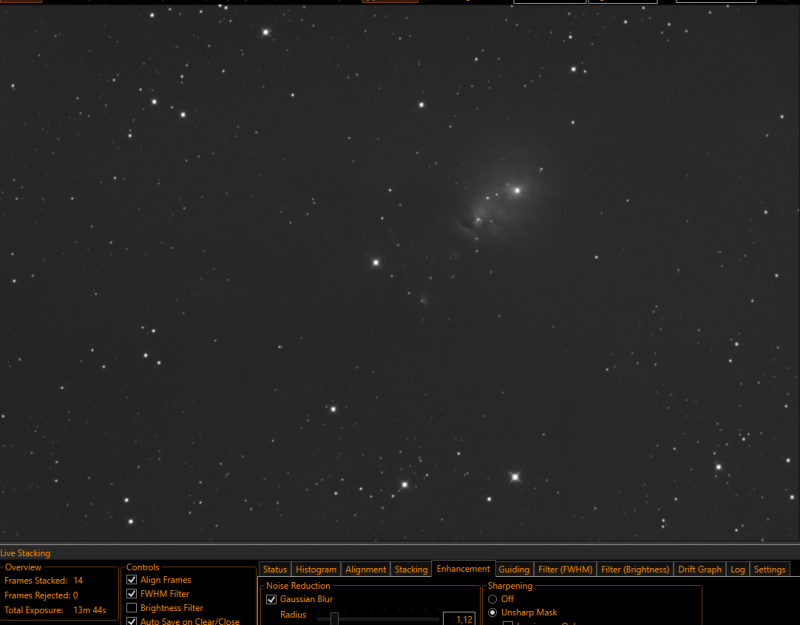
Task: Toggle Auto Save on Clear/Close
Action: [132, 621]
